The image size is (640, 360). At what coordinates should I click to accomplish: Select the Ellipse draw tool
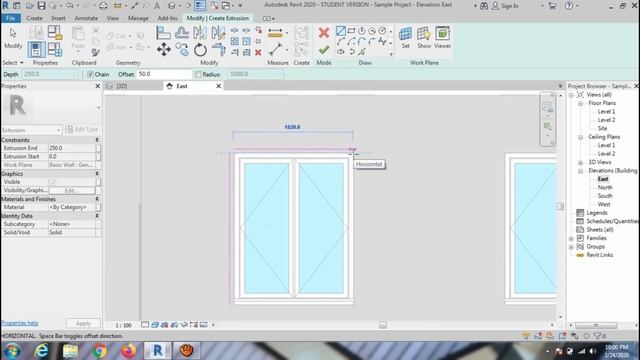click(x=340, y=52)
